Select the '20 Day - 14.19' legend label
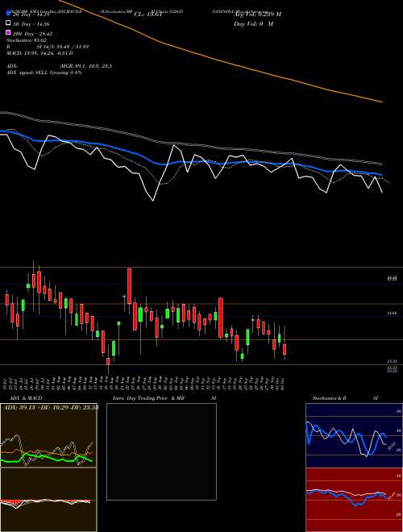The image size is (403, 532). click(x=31, y=15)
